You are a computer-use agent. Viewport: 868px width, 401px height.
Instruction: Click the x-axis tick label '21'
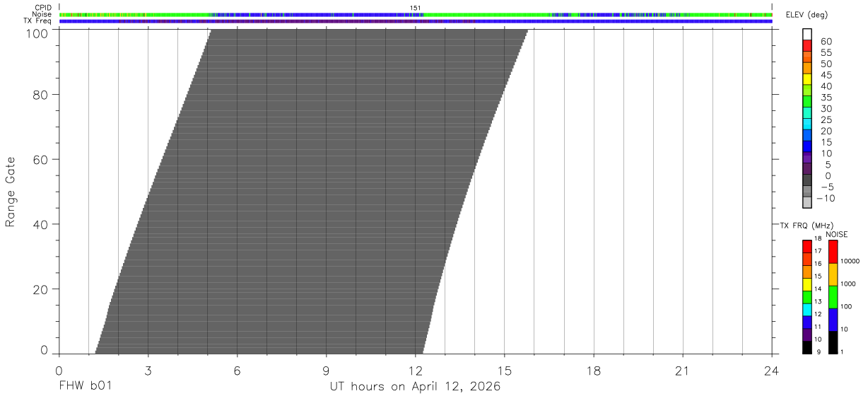[x=682, y=371]
